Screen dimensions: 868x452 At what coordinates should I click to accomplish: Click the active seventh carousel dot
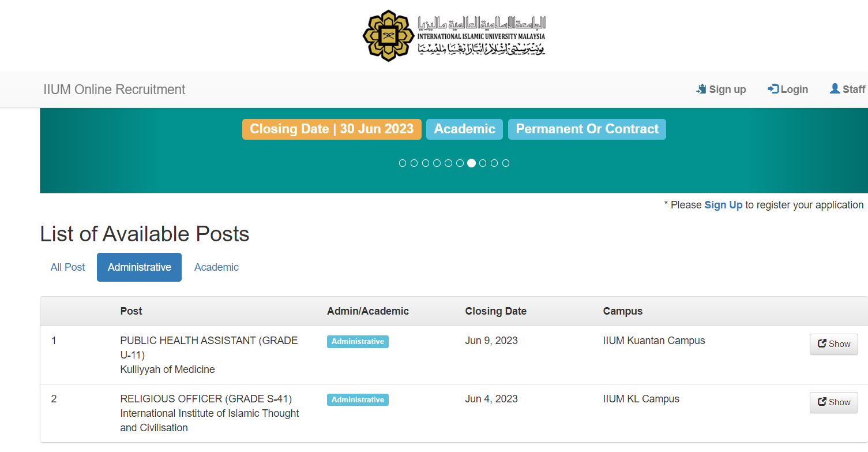pyautogui.click(x=472, y=163)
